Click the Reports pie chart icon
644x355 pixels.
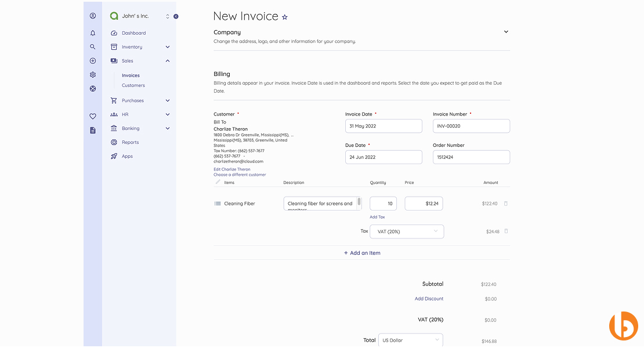tap(114, 143)
